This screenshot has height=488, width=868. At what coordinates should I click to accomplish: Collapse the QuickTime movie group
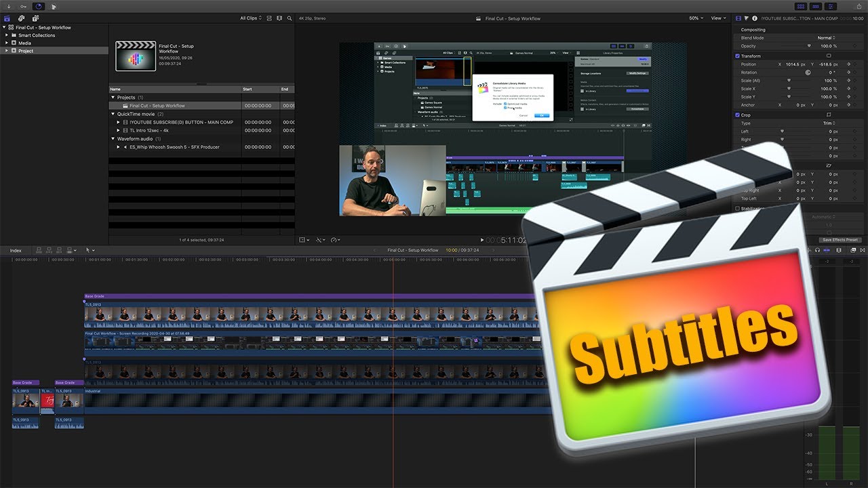pos(113,114)
